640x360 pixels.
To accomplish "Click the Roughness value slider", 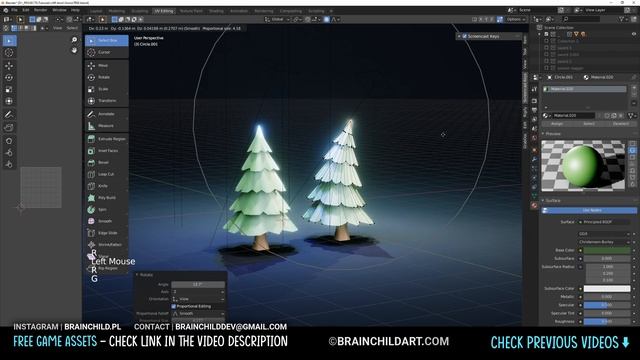I will pos(607,321).
